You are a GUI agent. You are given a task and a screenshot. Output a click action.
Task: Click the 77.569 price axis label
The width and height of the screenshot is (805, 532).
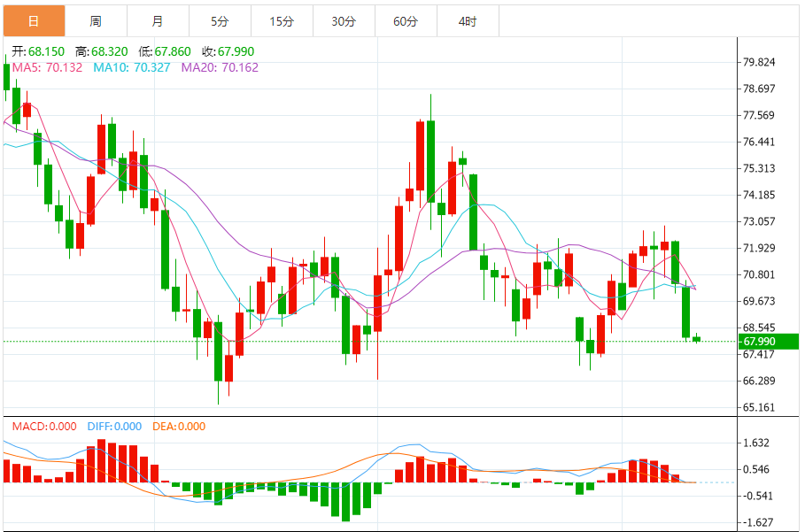tap(759, 115)
